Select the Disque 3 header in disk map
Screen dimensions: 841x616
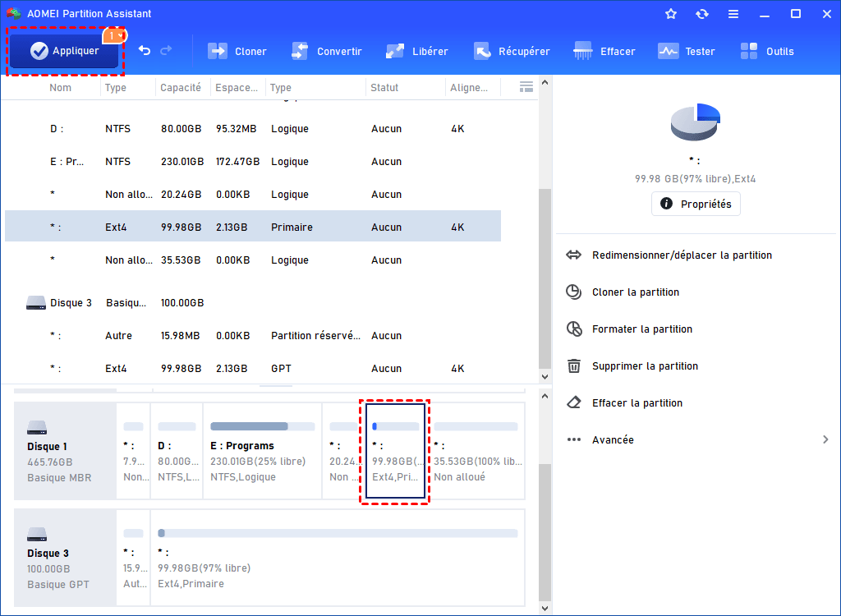click(x=65, y=558)
